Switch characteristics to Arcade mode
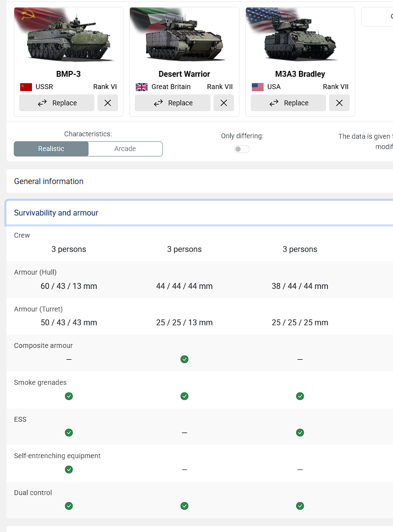The width and height of the screenshot is (393, 532). coord(125,149)
